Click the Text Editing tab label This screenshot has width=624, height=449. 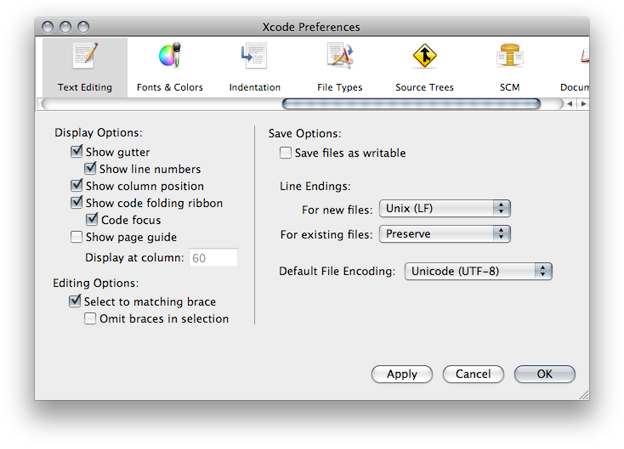(x=85, y=87)
